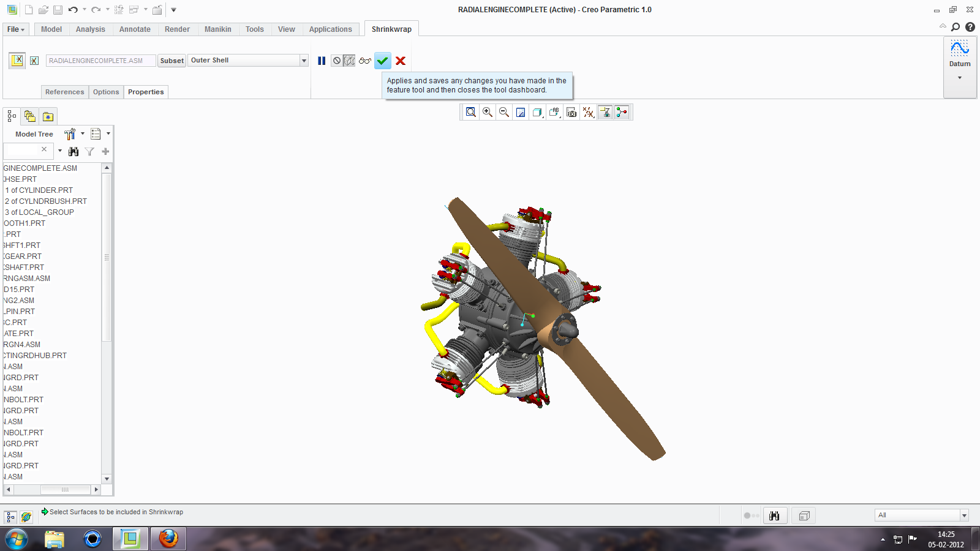
Task: Click the status bar binoculars find button
Action: pyautogui.click(x=775, y=515)
